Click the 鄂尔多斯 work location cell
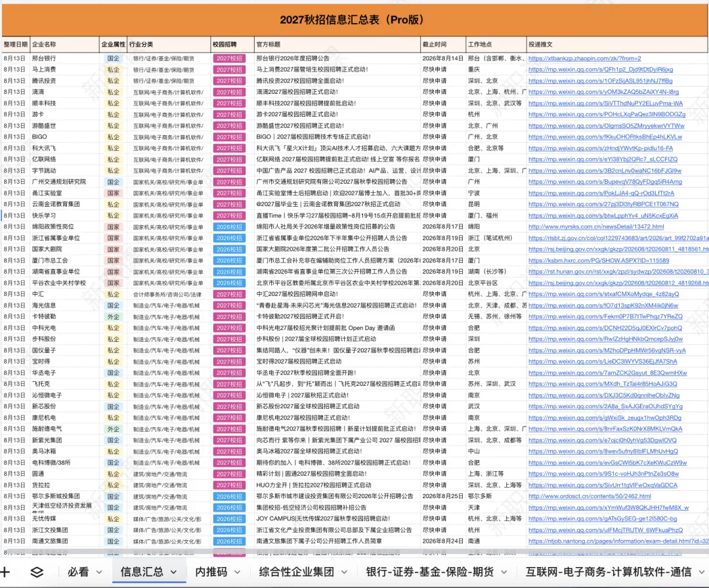The height and width of the screenshot is (588, 709). 496,496
